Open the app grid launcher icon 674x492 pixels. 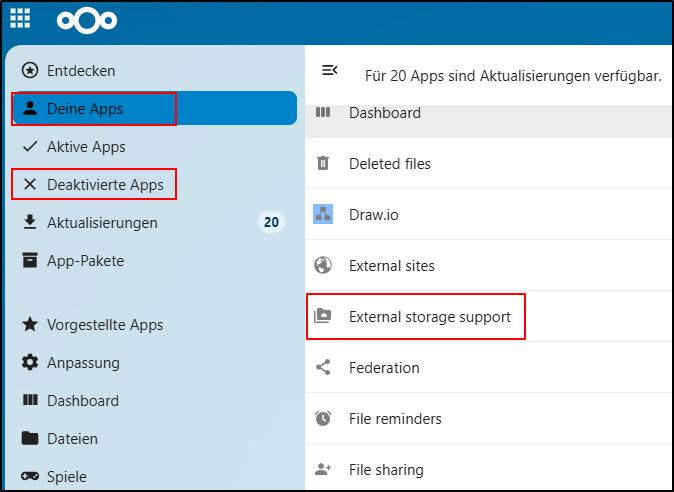(20, 19)
